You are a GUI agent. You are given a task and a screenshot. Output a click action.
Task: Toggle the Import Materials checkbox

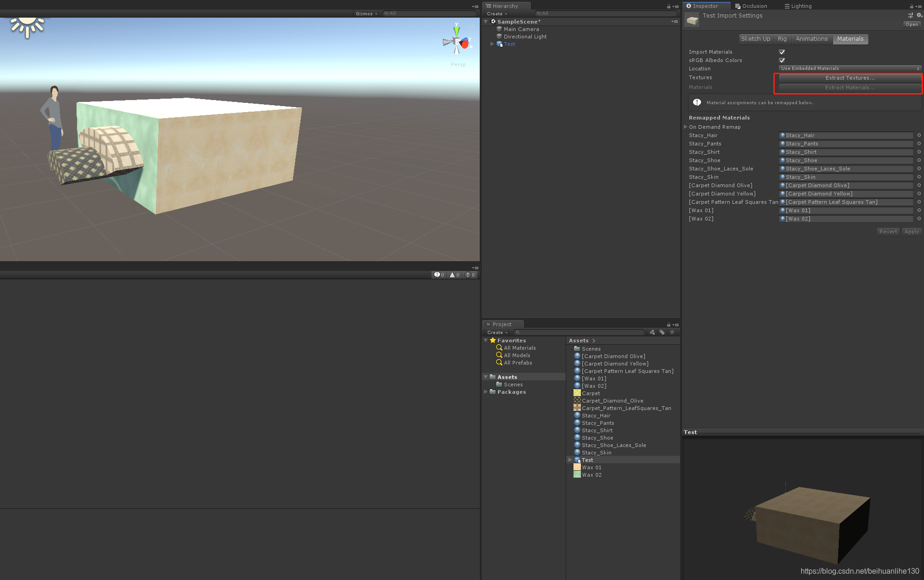pos(780,51)
